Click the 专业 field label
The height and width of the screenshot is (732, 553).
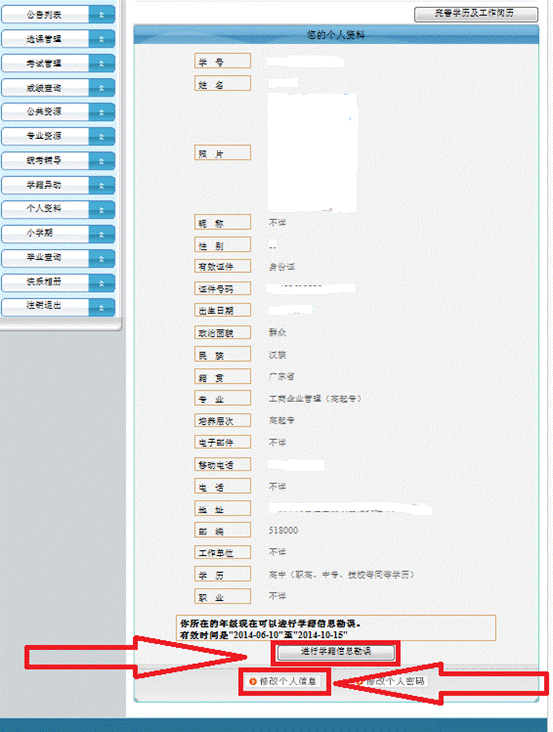(223, 398)
